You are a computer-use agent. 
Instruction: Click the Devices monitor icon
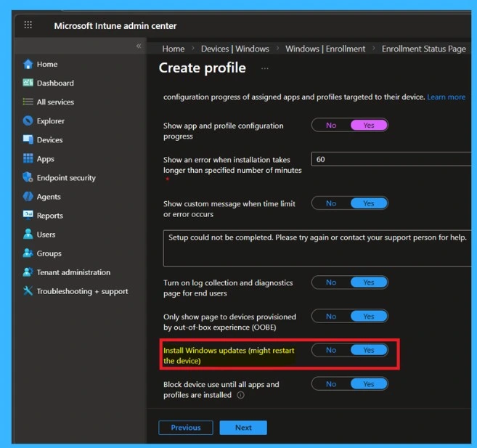28,139
